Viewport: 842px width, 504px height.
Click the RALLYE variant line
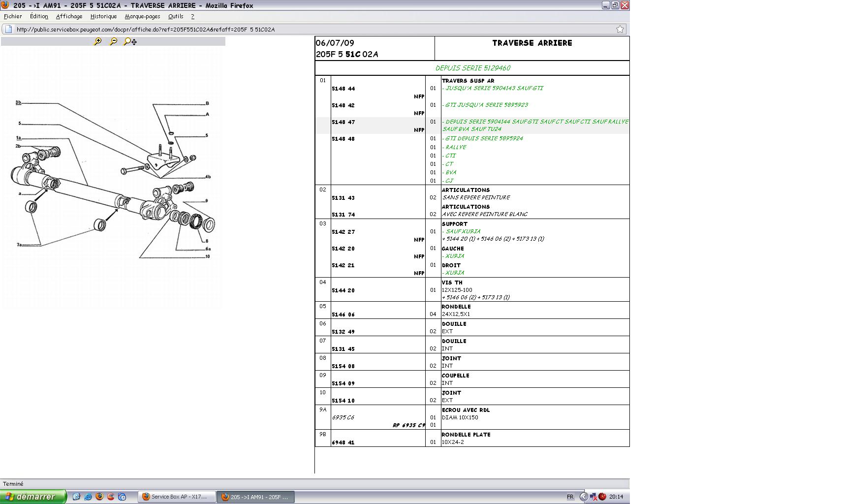(454, 148)
